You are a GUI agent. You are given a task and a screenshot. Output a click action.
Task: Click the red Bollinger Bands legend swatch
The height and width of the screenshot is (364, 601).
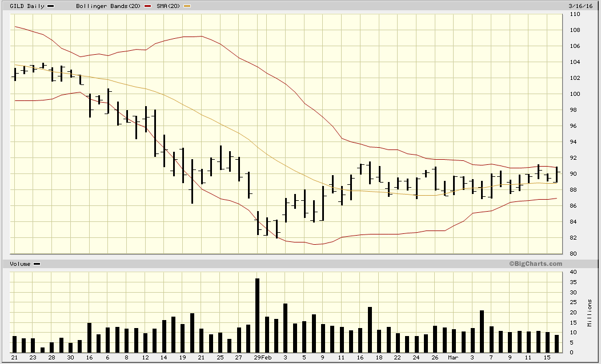pyautogui.click(x=147, y=6)
